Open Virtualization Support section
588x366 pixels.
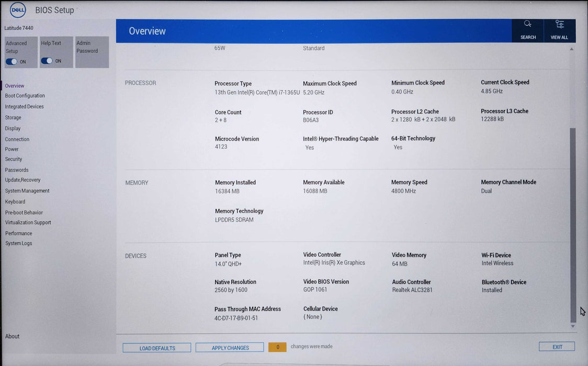point(28,222)
